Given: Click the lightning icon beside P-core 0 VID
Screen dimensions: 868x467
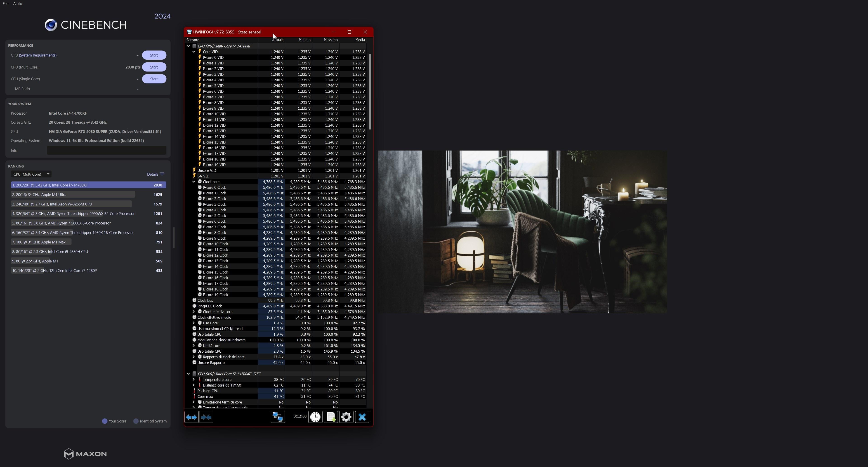Looking at the screenshot, I should [199, 57].
